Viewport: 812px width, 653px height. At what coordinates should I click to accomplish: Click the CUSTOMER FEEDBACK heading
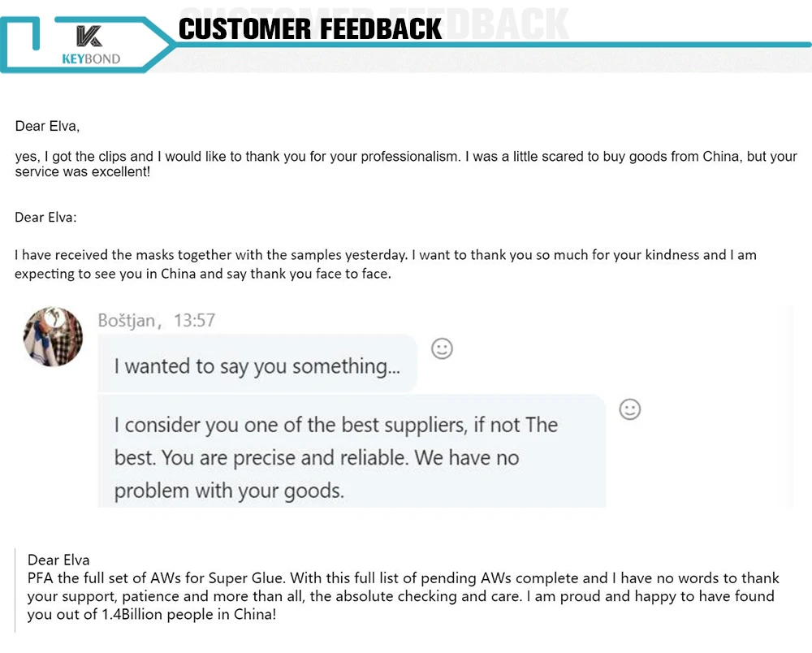310,29
